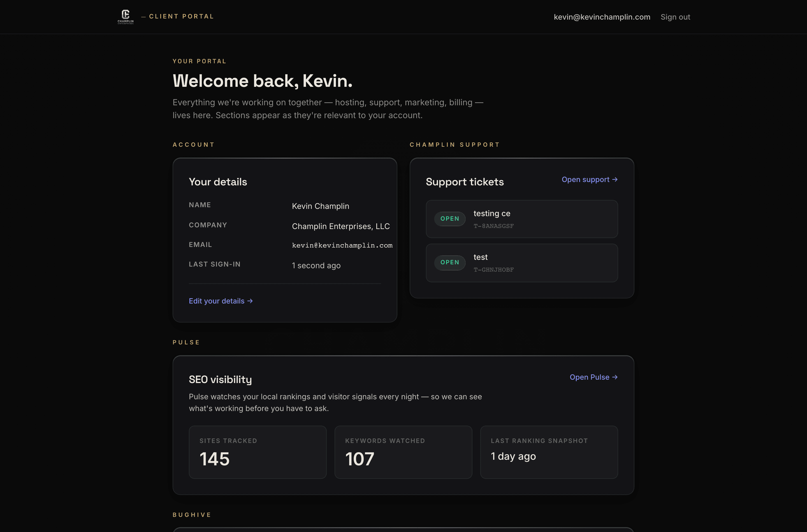
Task: Click the Your details heading
Action: [218, 182]
